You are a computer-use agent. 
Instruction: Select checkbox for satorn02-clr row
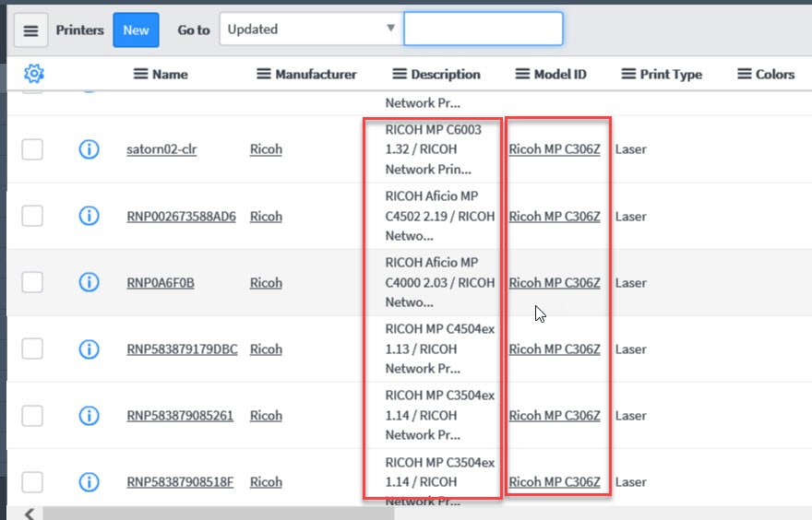(x=32, y=149)
